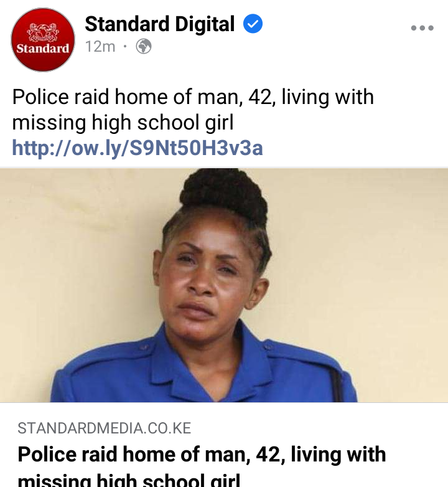The height and width of the screenshot is (487, 448).
Task: Click the white link card footer area
Action: tap(224, 445)
